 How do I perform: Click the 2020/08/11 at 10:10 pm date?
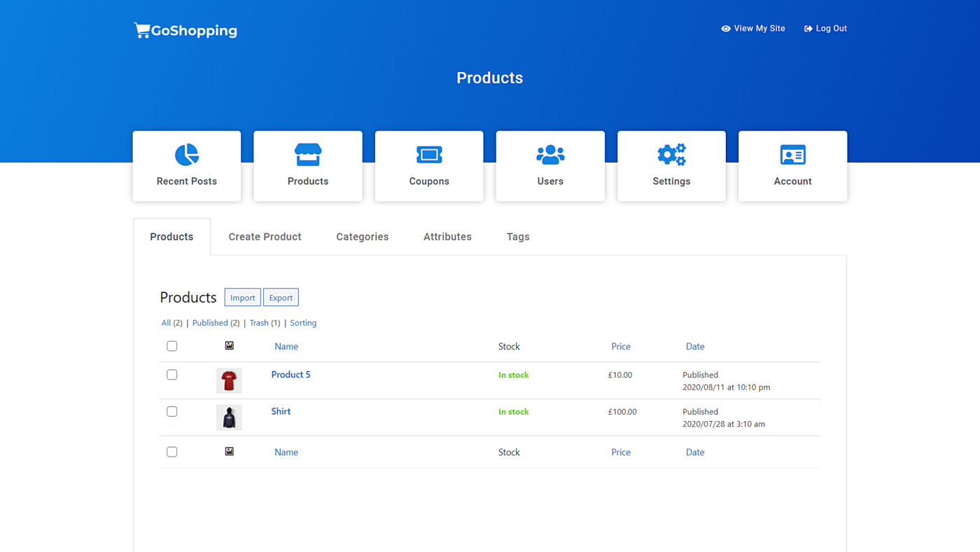[726, 387]
